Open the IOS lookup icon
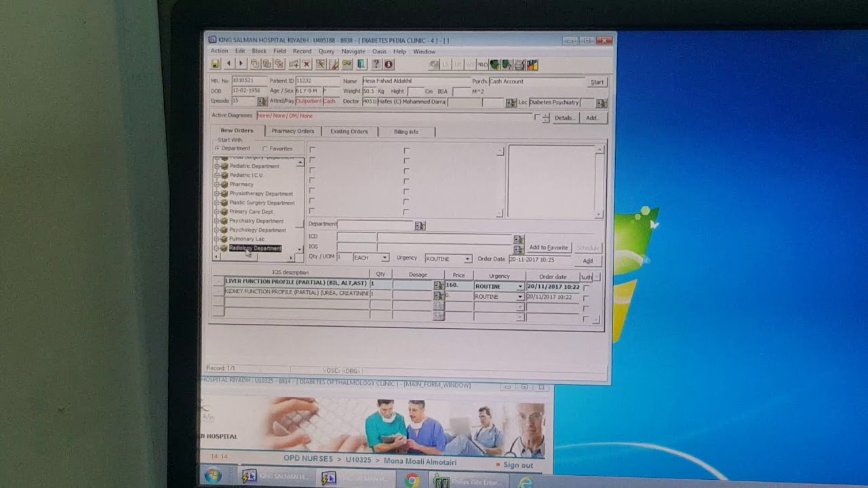This screenshot has height=488, width=868. (x=518, y=249)
